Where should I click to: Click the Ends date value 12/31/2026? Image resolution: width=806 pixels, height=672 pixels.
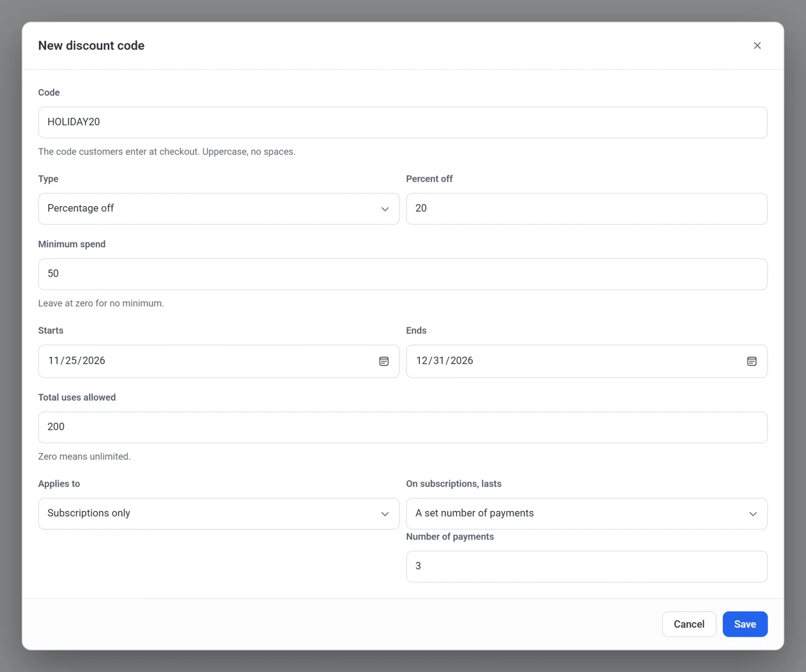coord(444,361)
